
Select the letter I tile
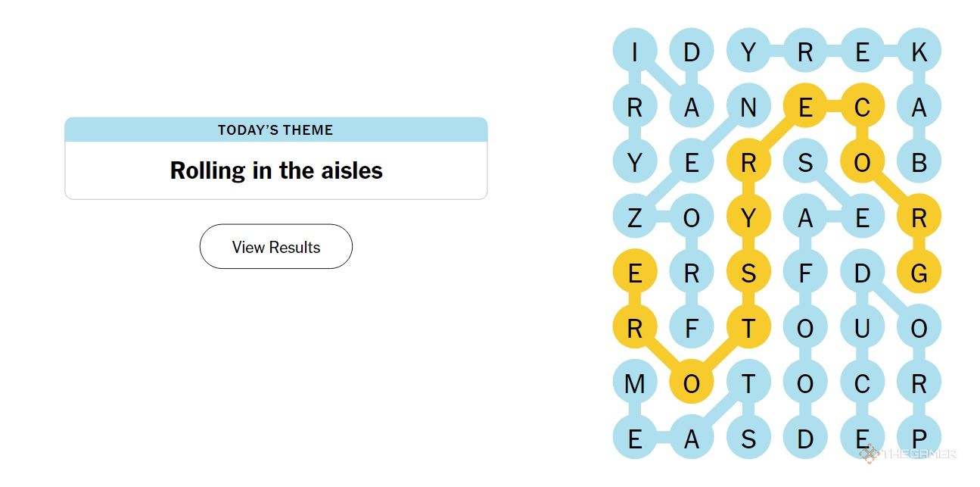click(x=635, y=52)
